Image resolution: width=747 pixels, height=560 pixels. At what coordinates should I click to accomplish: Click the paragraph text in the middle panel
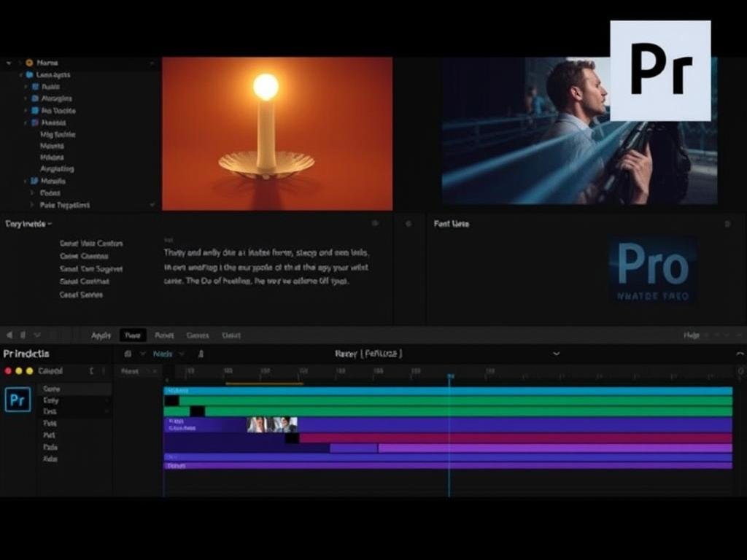(x=267, y=267)
